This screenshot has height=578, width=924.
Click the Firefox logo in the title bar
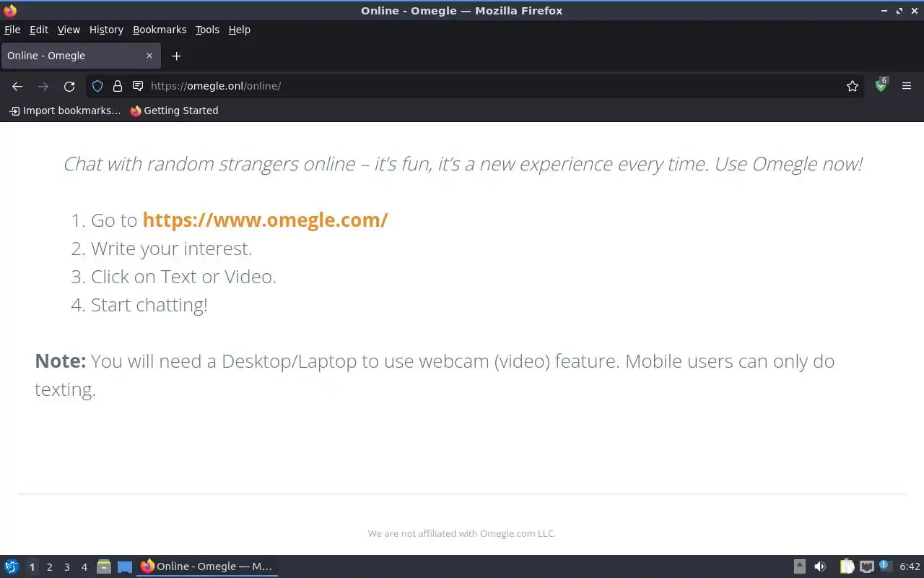(10, 11)
